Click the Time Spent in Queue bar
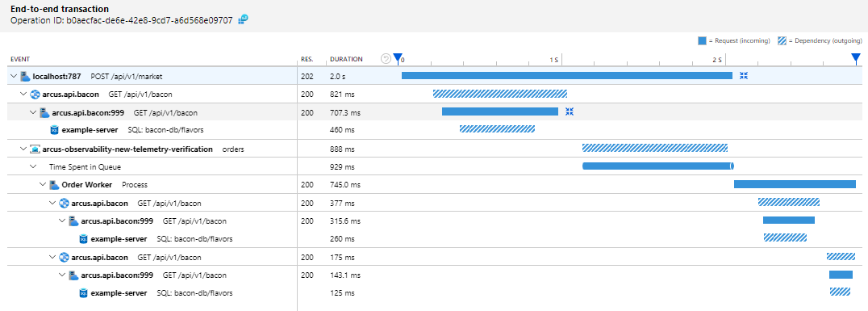The image size is (868, 311). (658, 166)
